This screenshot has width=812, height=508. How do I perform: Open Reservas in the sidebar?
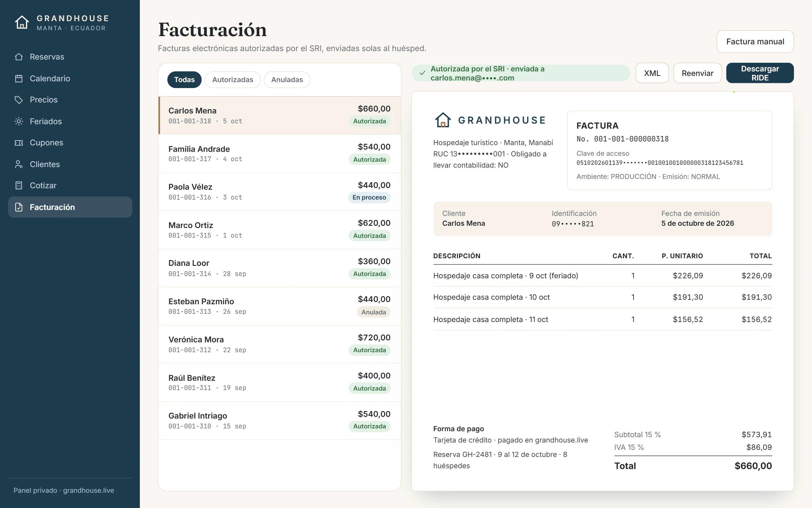[70, 57]
